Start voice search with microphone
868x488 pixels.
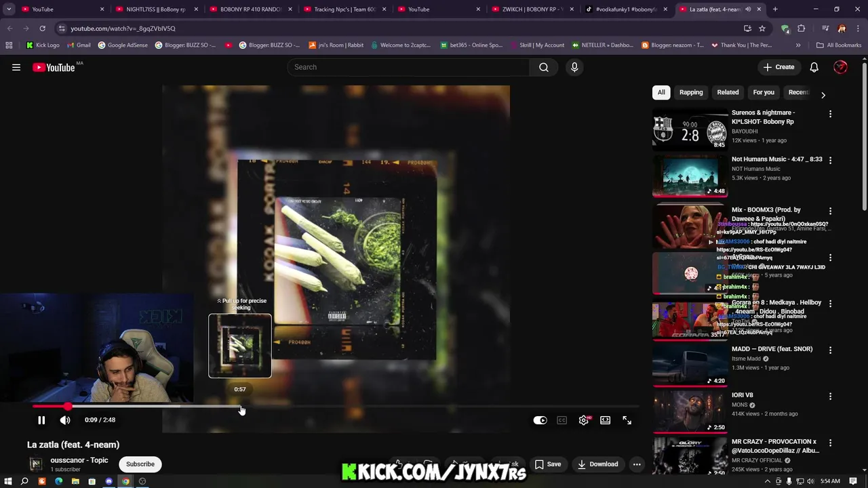pyautogui.click(x=574, y=67)
